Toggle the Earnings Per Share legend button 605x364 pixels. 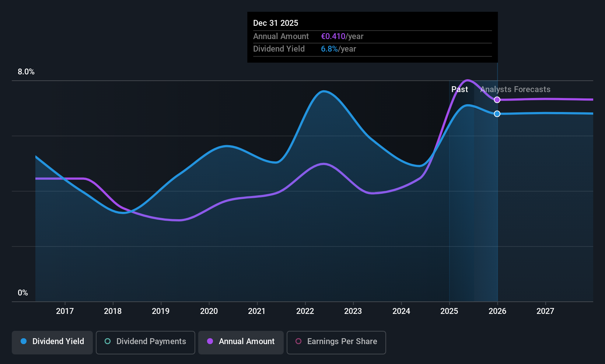336,343
